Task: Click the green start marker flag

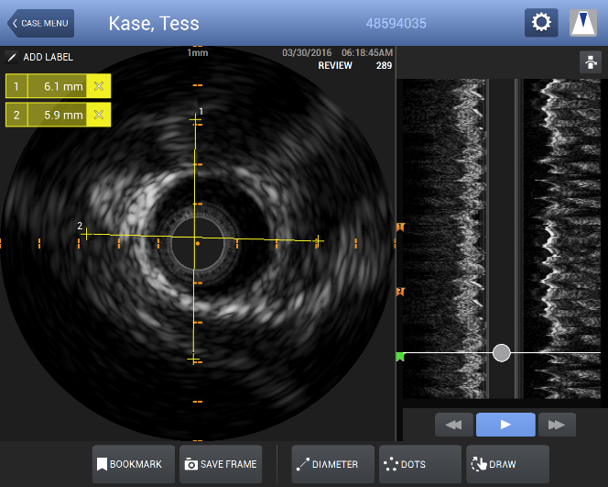Action: pos(400,356)
